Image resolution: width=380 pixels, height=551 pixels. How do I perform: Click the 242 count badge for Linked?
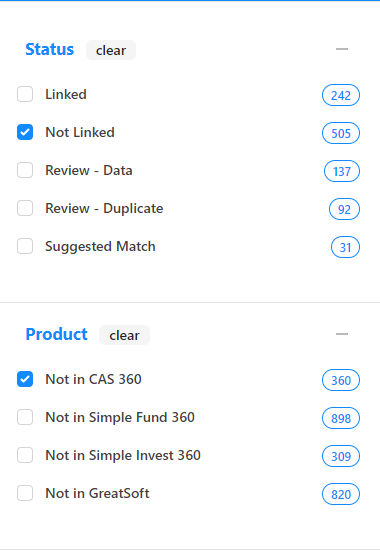[341, 95]
